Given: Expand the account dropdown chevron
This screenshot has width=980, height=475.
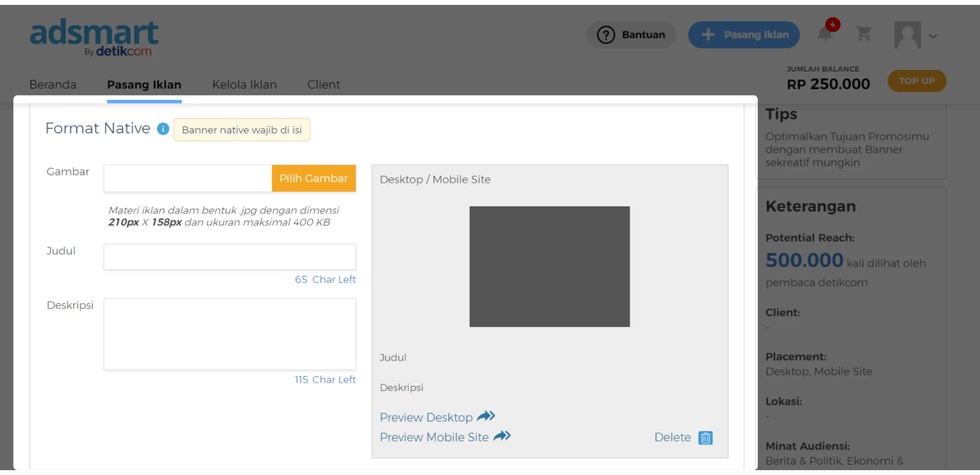Looking at the screenshot, I should pos(933,36).
